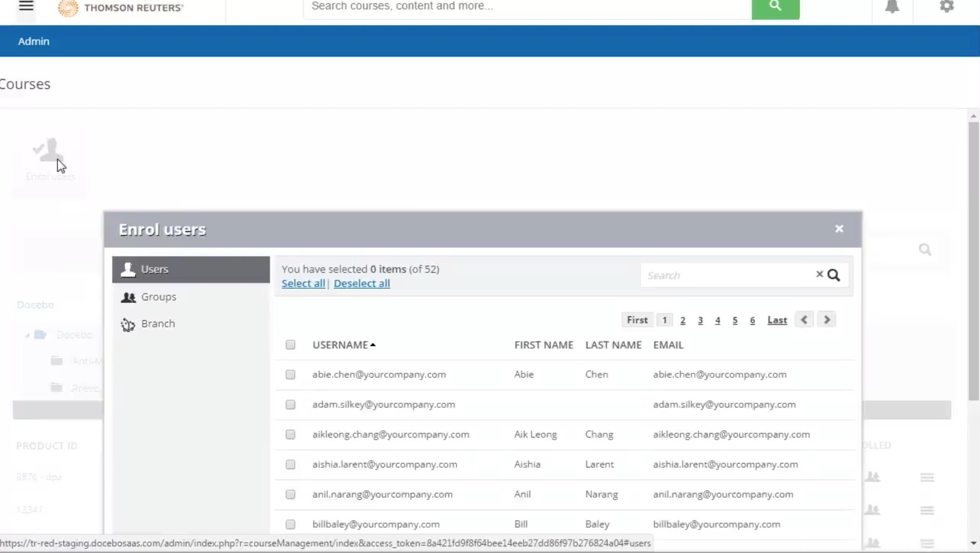The height and width of the screenshot is (553, 980).
Task: Click the top search courses input field
Action: point(527,7)
